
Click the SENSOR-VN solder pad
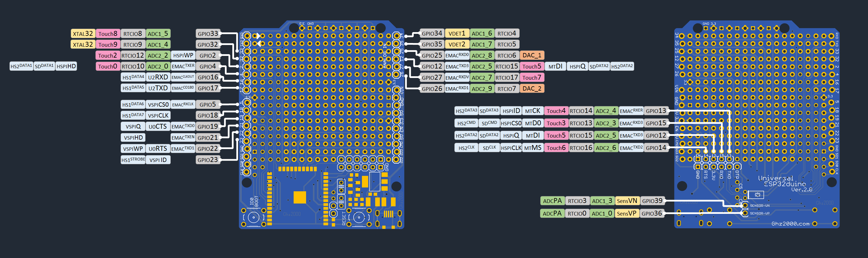coord(745,205)
